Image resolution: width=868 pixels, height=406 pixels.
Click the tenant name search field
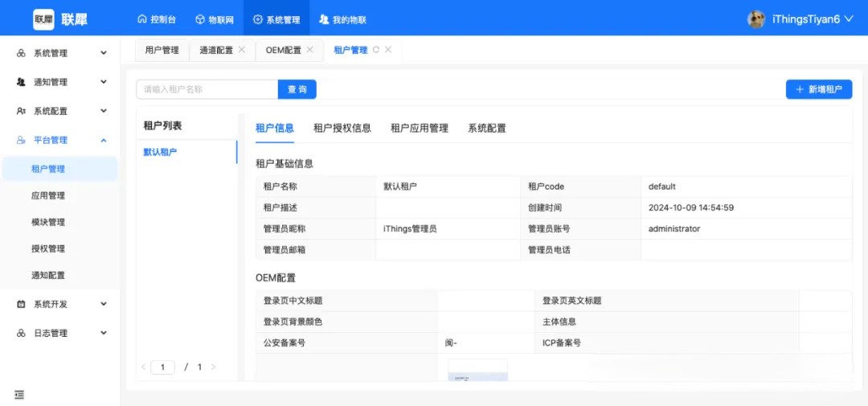pyautogui.click(x=207, y=89)
